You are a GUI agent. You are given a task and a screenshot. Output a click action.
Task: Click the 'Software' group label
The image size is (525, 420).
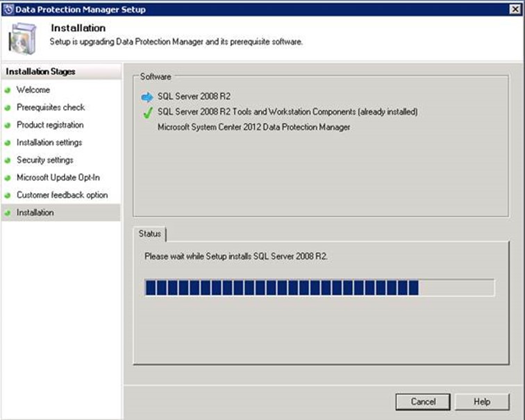(156, 76)
